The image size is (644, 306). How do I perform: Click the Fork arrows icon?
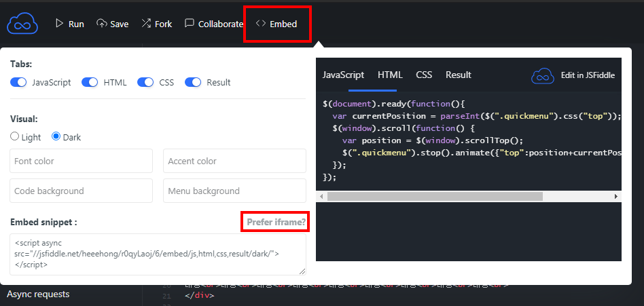(x=146, y=23)
